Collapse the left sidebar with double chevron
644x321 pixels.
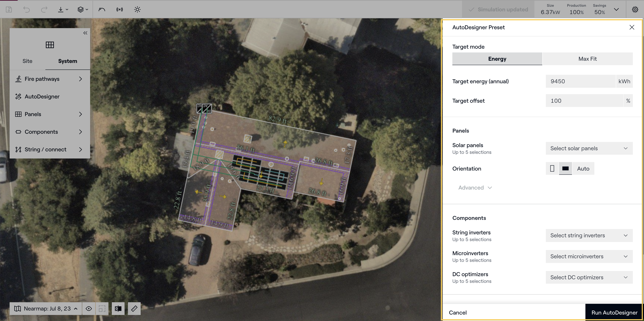click(85, 33)
